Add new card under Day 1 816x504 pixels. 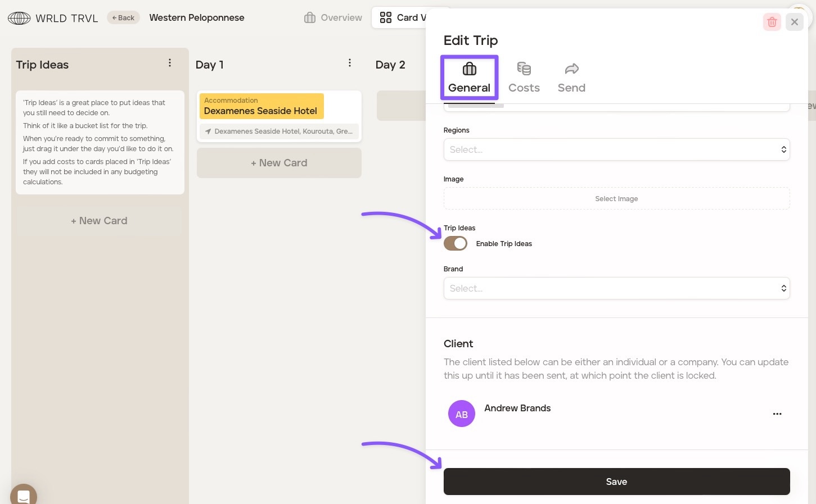tap(279, 163)
